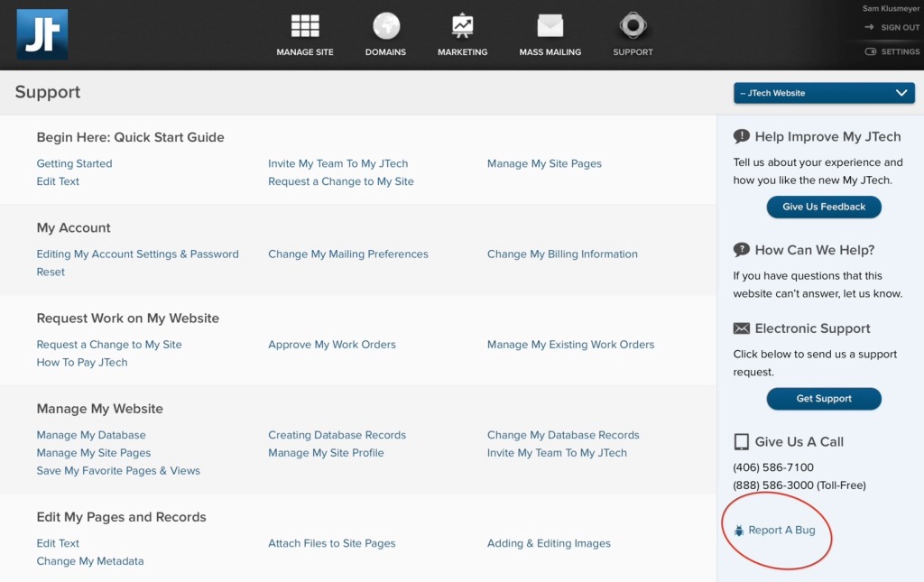Viewport: 924px width, 582px height.
Task: Open Marketing via chart icon
Action: (463, 26)
